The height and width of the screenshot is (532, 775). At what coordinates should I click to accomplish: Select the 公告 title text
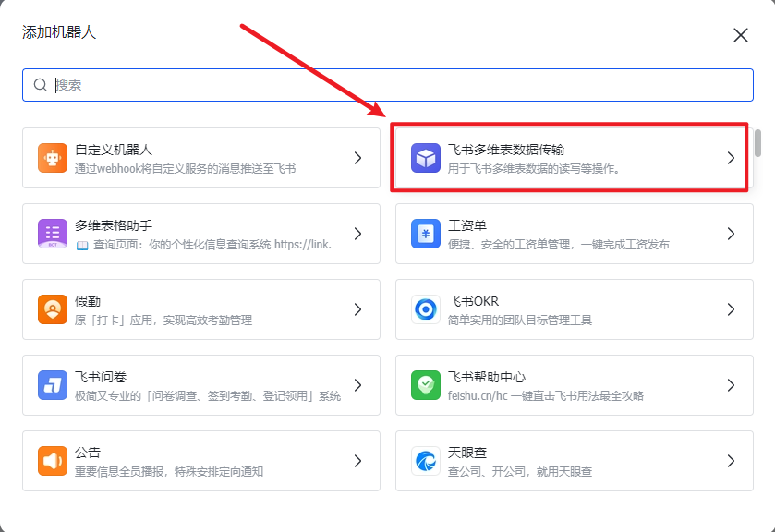(88, 453)
